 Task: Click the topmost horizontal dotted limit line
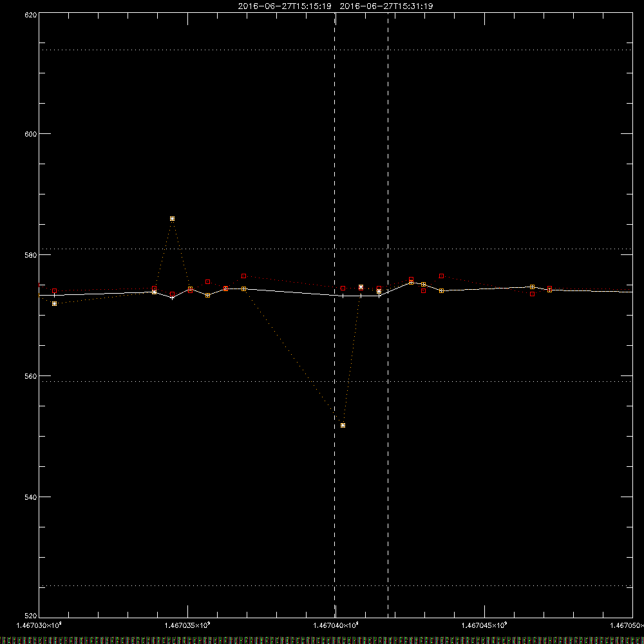coord(336,50)
